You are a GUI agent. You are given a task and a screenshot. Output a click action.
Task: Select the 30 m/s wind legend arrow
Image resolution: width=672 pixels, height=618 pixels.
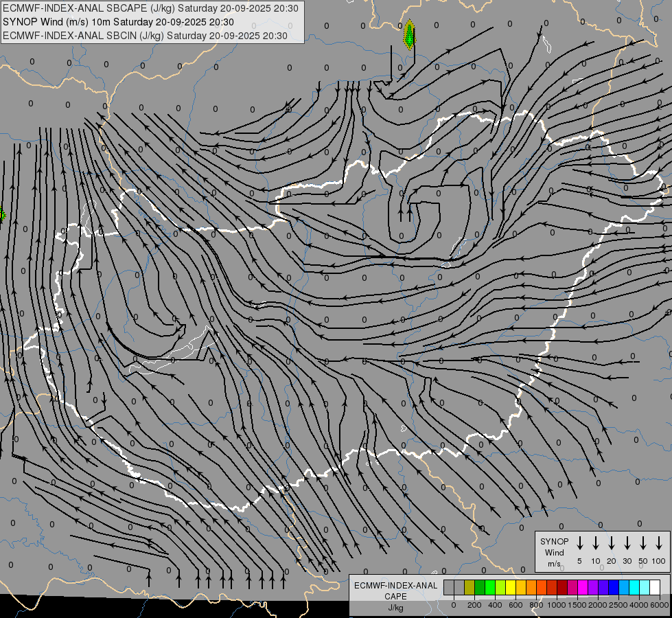[627, 543]
